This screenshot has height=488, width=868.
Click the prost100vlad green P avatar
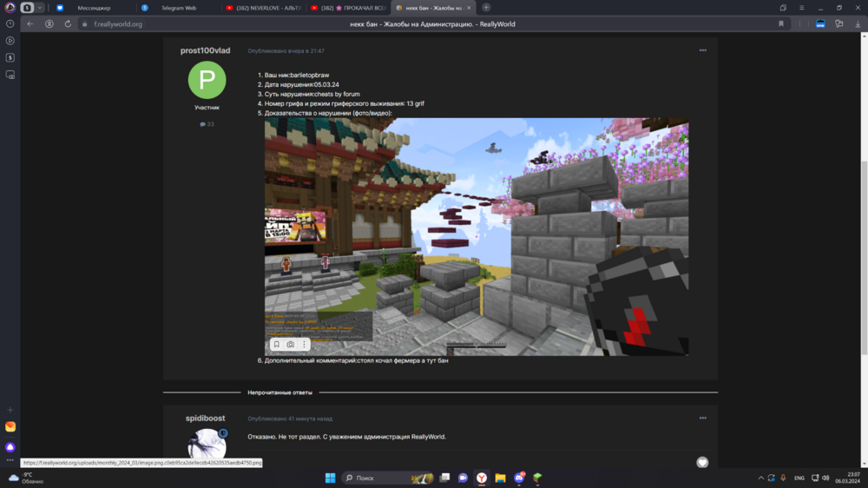tap(207, 80)
